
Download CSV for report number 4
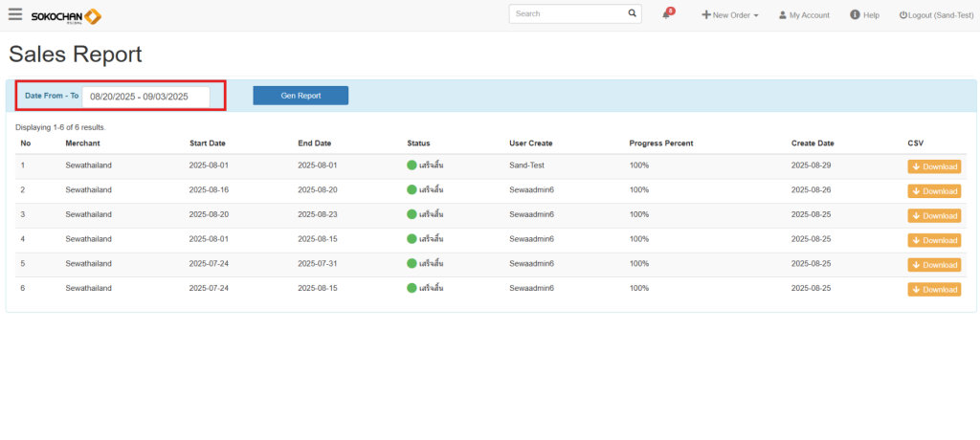pos(934,240)
